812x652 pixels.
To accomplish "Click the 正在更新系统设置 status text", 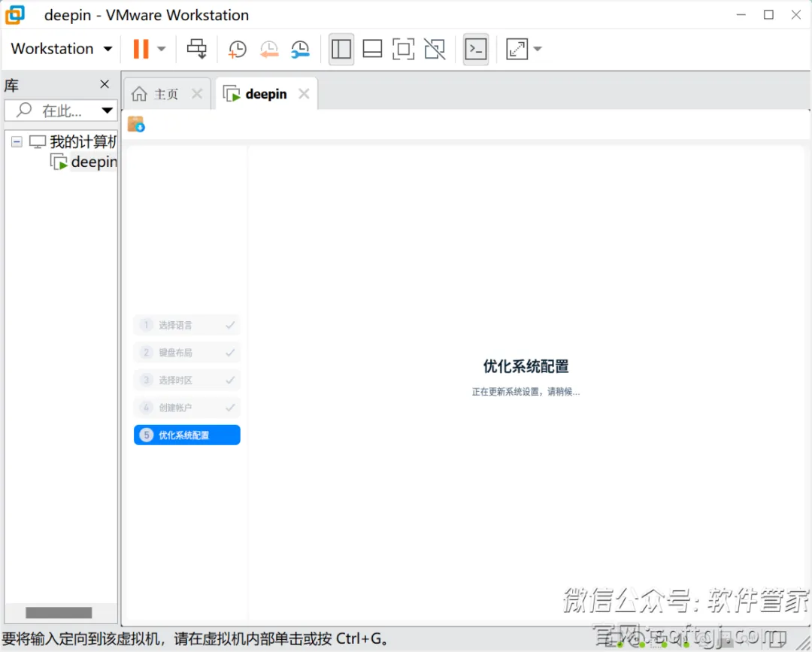I will click(526, 392).
